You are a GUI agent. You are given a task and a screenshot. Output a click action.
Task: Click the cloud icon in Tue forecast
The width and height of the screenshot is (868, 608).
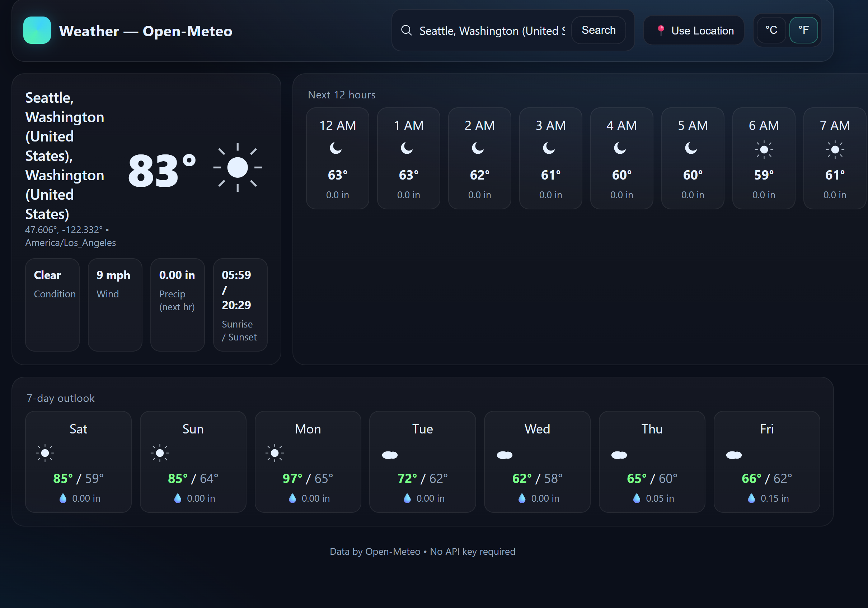[x=389, y=455]
